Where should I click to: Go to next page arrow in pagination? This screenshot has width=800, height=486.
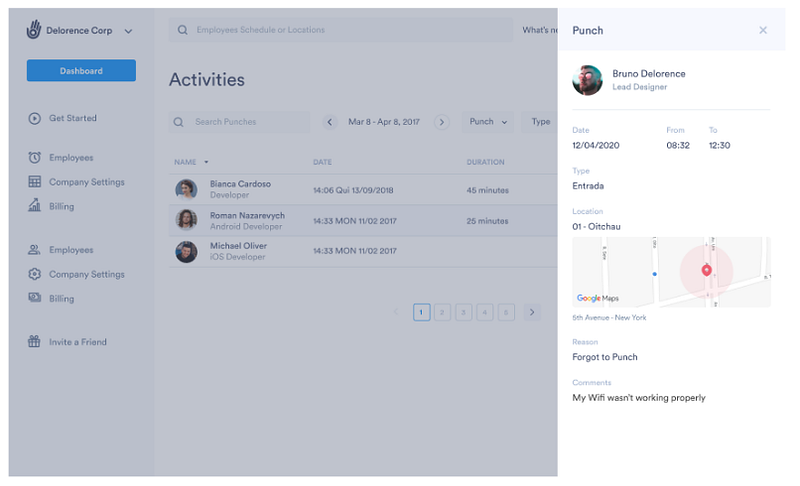532,312
